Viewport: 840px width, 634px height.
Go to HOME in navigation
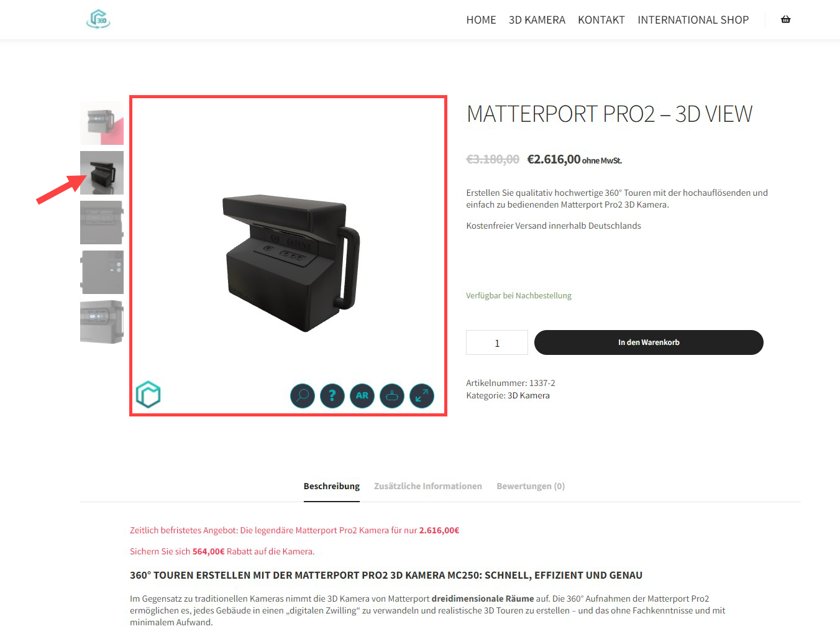(481, 20)
